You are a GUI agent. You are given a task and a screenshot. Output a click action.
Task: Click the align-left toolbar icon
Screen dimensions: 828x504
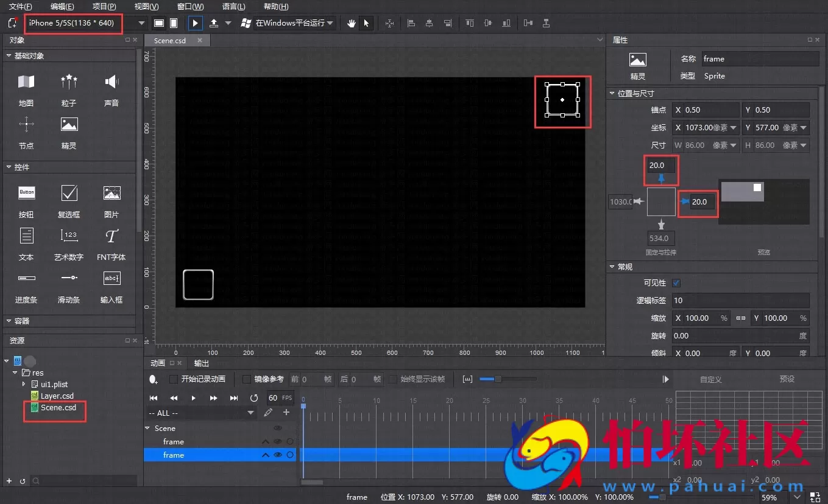(x=411, y=23)
